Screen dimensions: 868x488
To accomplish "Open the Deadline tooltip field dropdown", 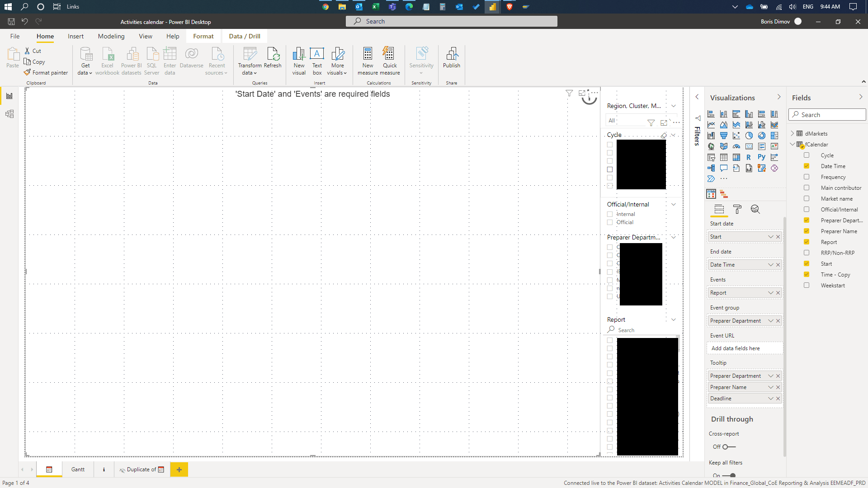I will (770, 399).
